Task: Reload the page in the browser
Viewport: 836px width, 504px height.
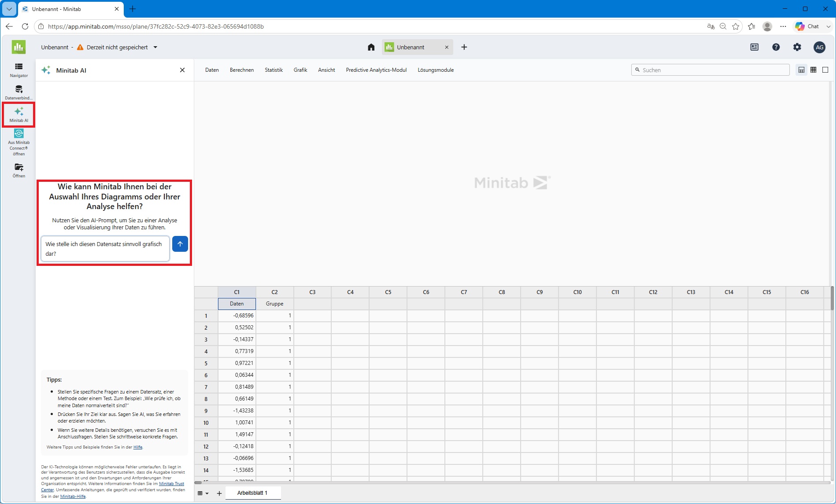Action: coord(25,26)
